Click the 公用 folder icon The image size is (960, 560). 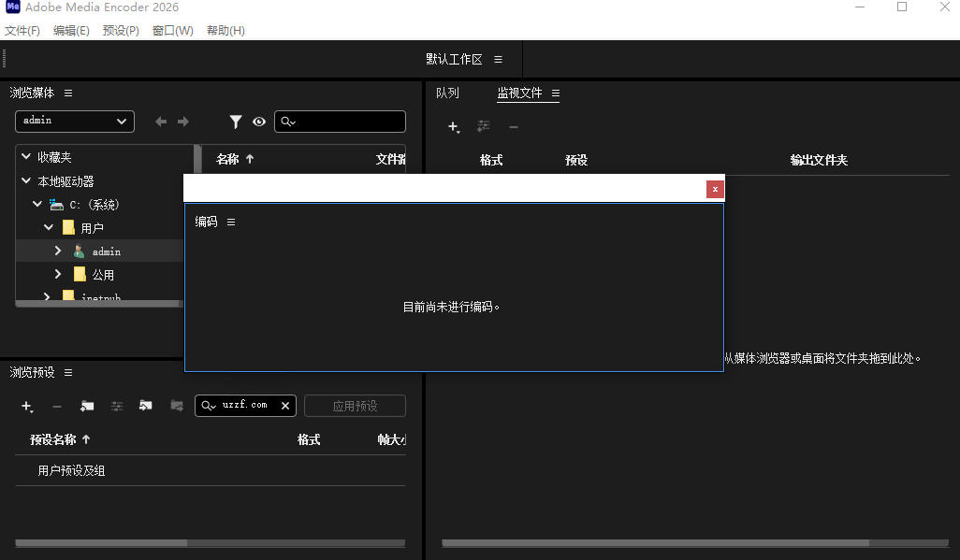[x=80, y=274]
